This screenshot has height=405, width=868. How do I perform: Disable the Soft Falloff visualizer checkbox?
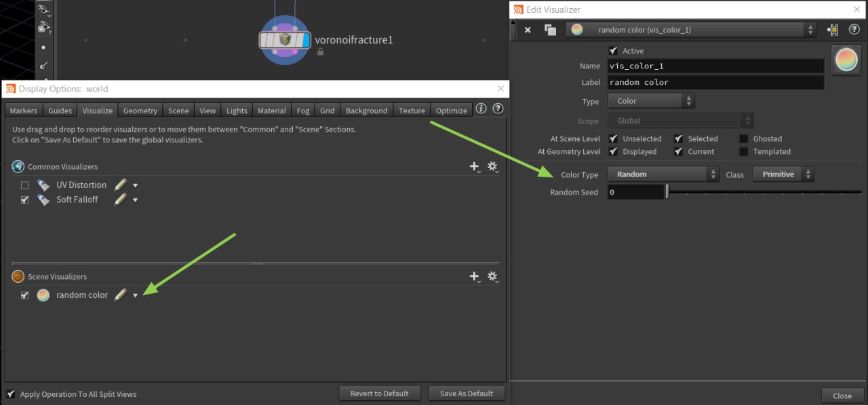pos(24,200)
